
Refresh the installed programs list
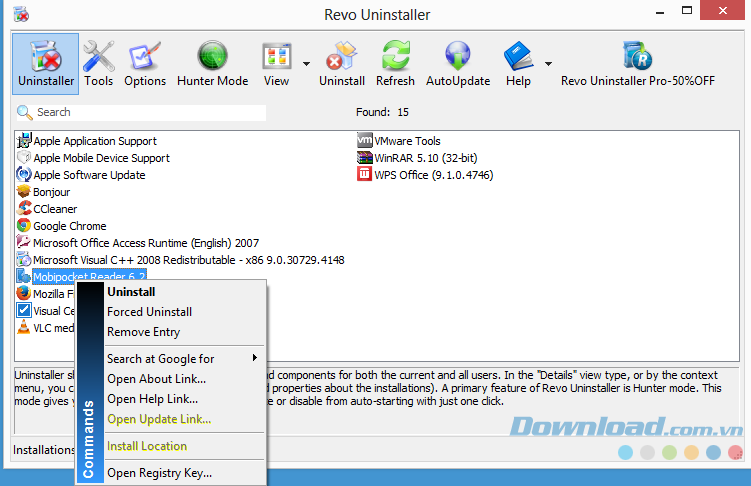395,63
